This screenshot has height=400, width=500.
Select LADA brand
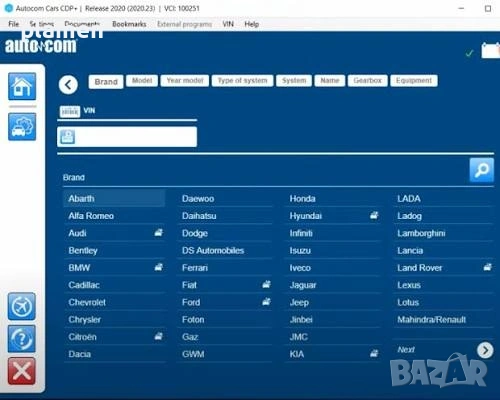(443, 198)
